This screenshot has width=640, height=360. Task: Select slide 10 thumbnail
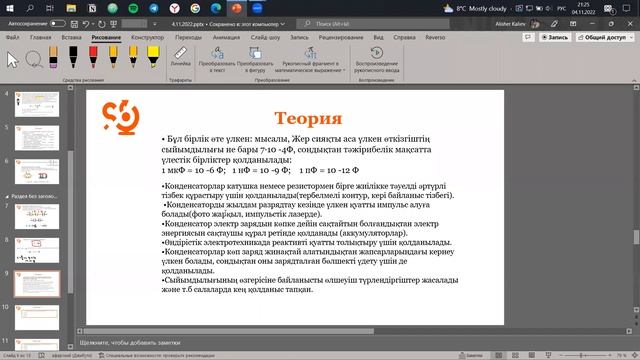[x=37, y=317]
